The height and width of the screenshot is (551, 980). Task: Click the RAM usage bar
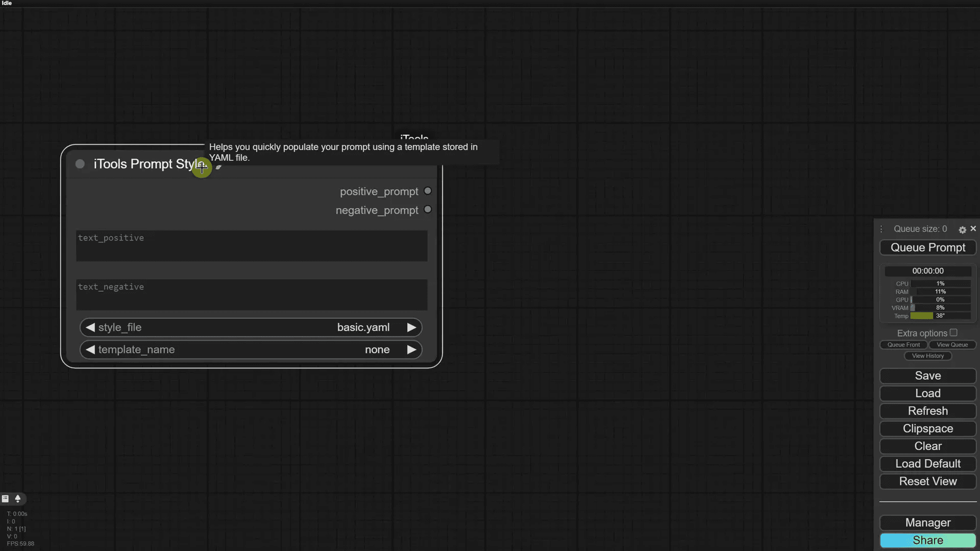940,292
